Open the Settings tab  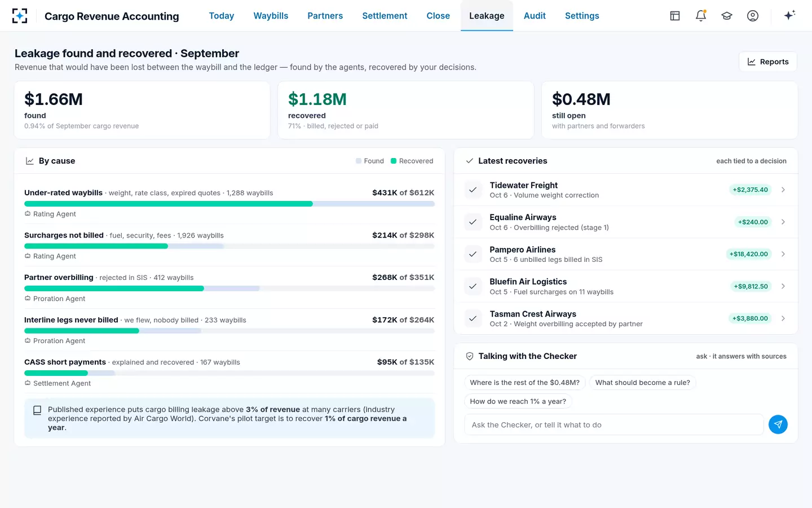point(582,16)
